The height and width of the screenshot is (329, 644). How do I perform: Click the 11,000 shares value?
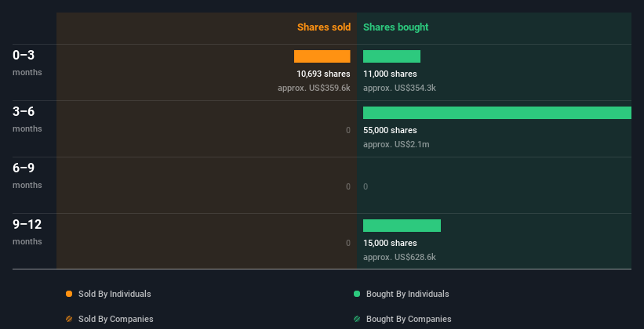[x=390, y=74]
